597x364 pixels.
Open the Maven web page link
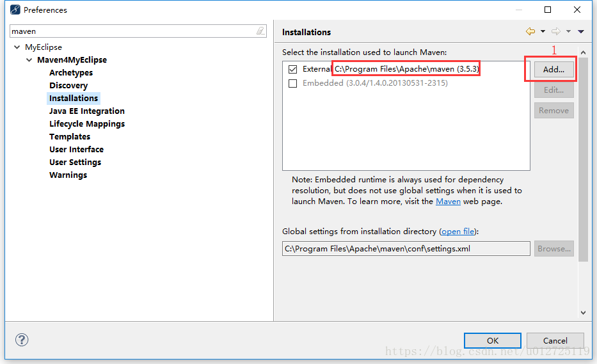click(x=448, y=202)
